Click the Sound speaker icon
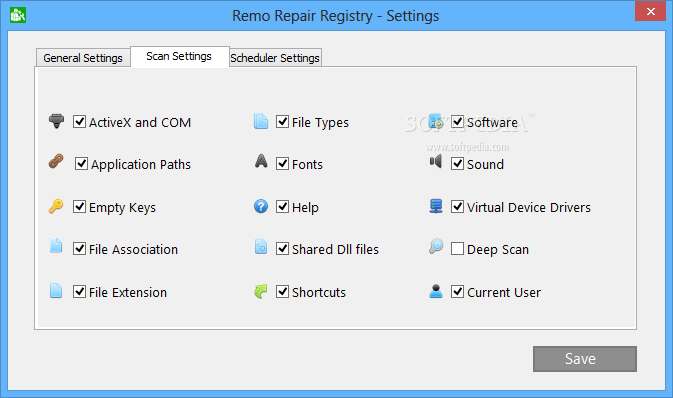 [436, 161]
